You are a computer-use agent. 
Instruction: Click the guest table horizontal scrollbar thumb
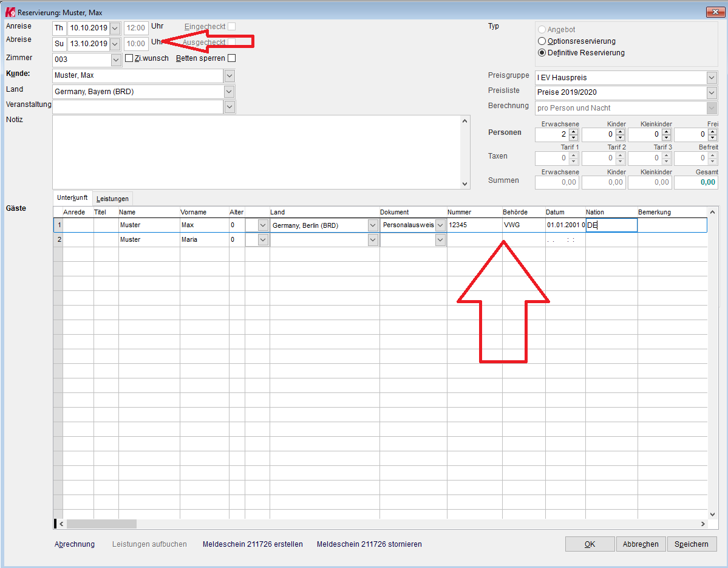click(101, 524)
